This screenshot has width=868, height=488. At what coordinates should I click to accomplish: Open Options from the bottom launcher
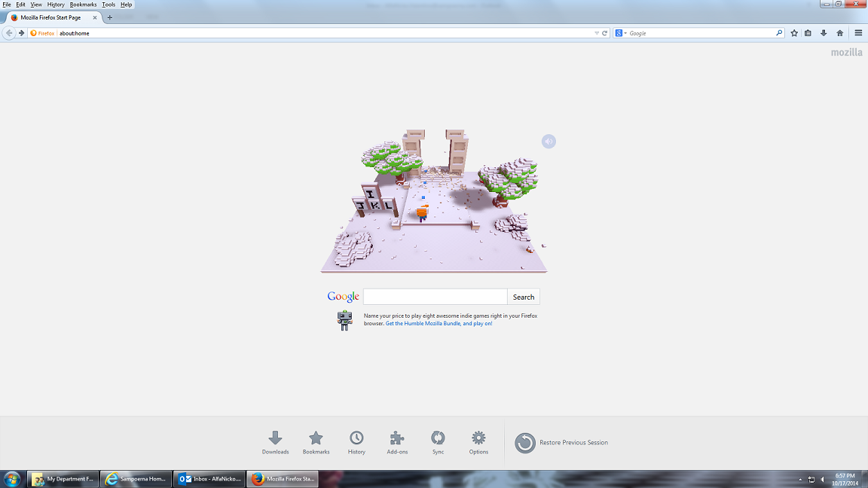[x=478, y=443]
